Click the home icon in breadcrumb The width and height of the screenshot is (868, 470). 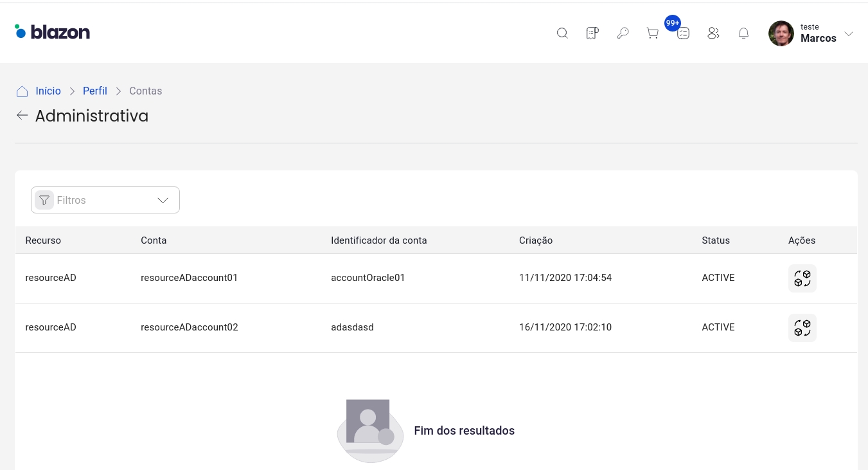pos(22,91)
